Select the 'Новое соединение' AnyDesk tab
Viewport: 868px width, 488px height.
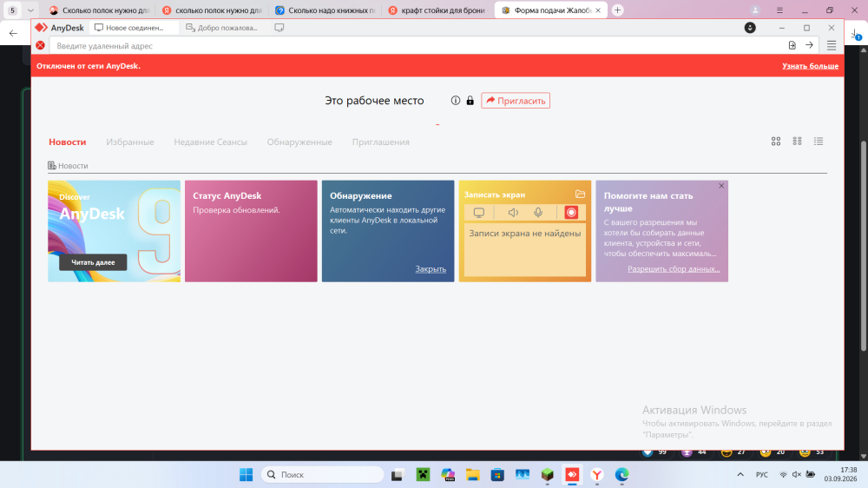point(134,27)
